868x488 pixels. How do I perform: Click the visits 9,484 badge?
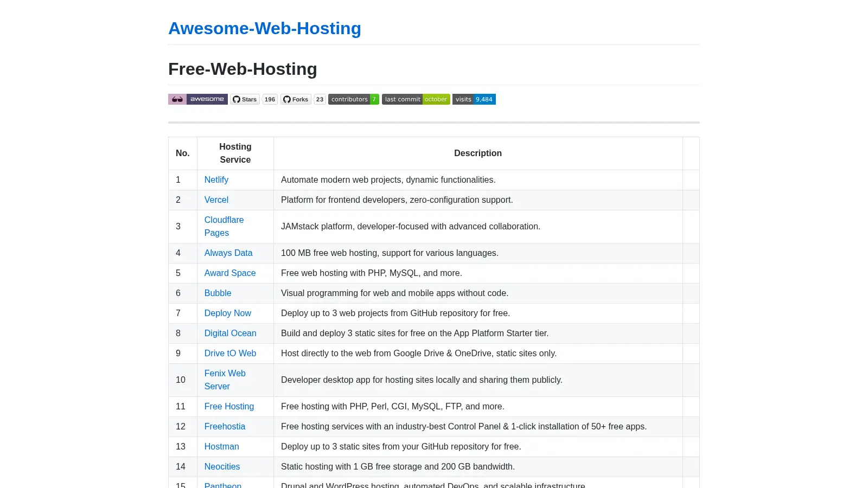tap(474, 99)
